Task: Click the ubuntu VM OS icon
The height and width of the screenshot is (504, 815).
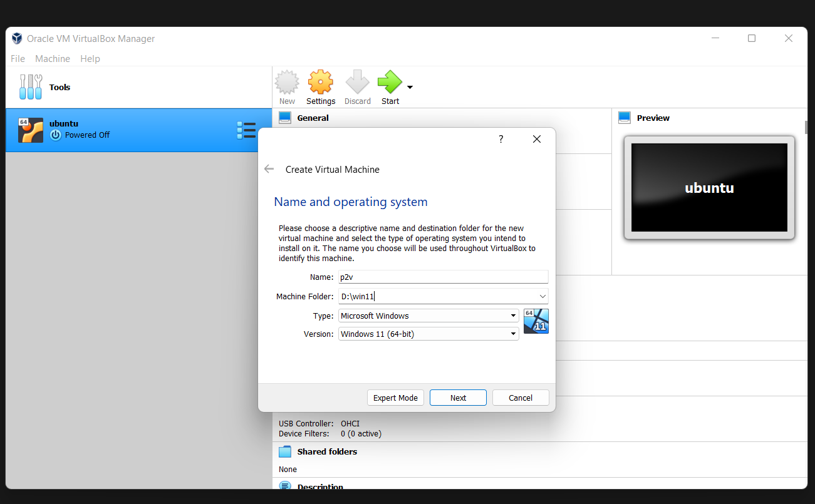Action: point(31,130)
